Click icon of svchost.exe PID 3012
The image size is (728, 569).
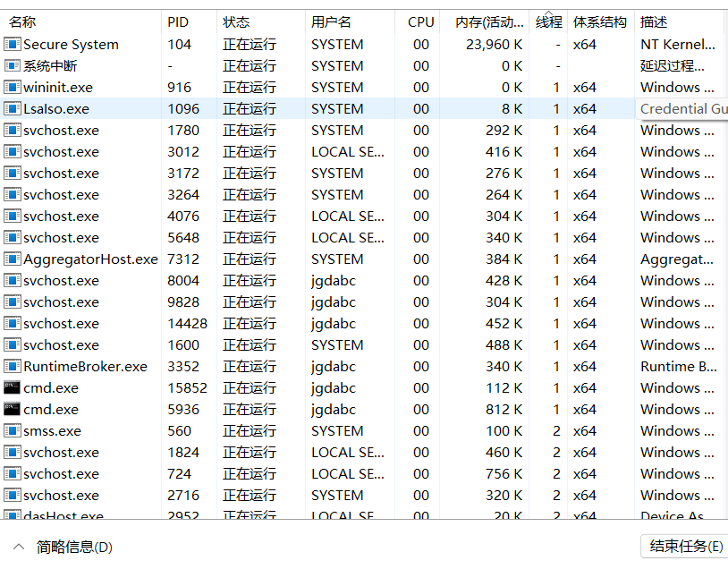[x=12, y=152]
